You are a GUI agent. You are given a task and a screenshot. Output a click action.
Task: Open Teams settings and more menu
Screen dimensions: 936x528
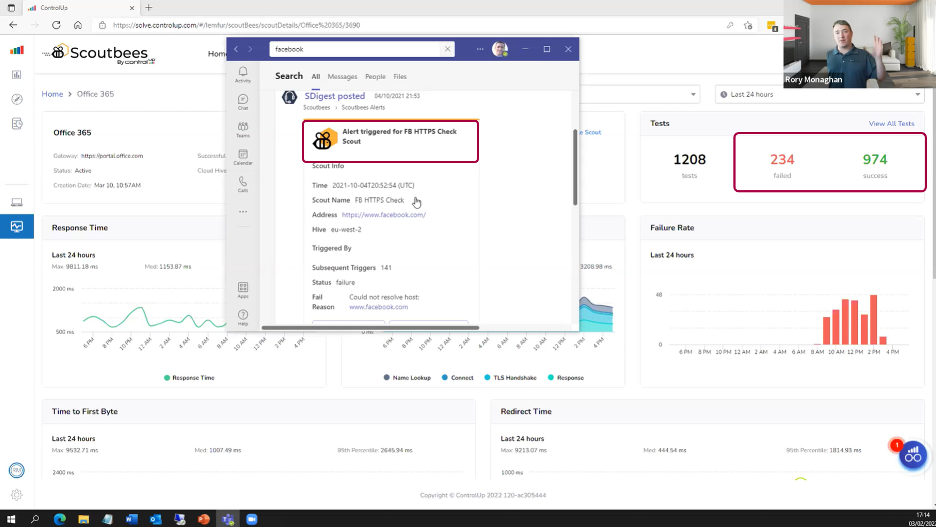480,49
